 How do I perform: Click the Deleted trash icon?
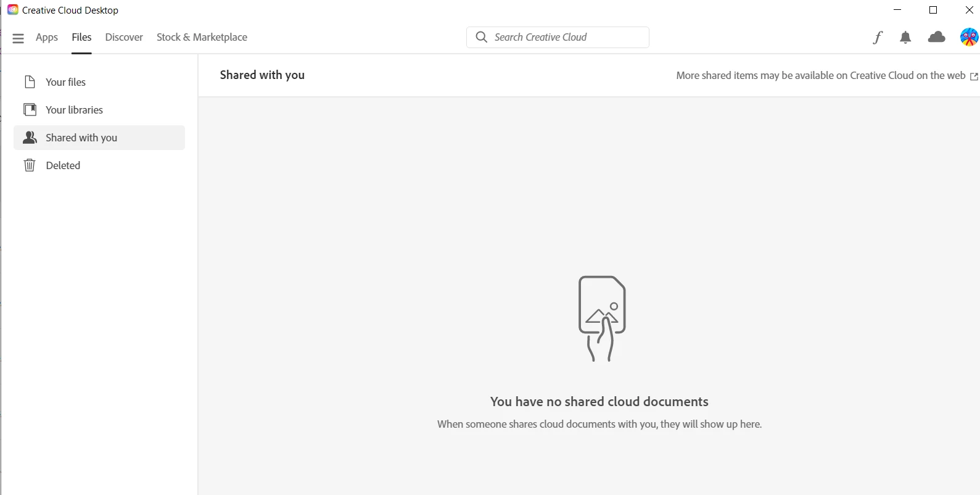point(30,165)
